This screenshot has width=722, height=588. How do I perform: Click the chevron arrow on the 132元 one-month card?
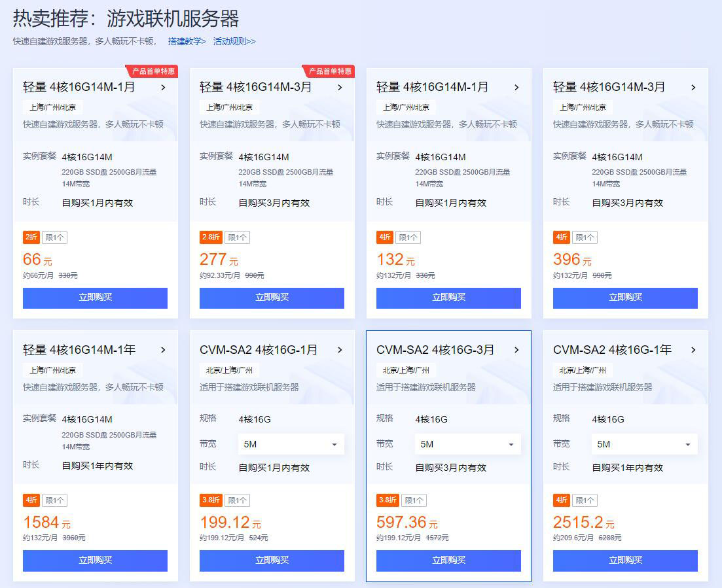pos(516,88)
